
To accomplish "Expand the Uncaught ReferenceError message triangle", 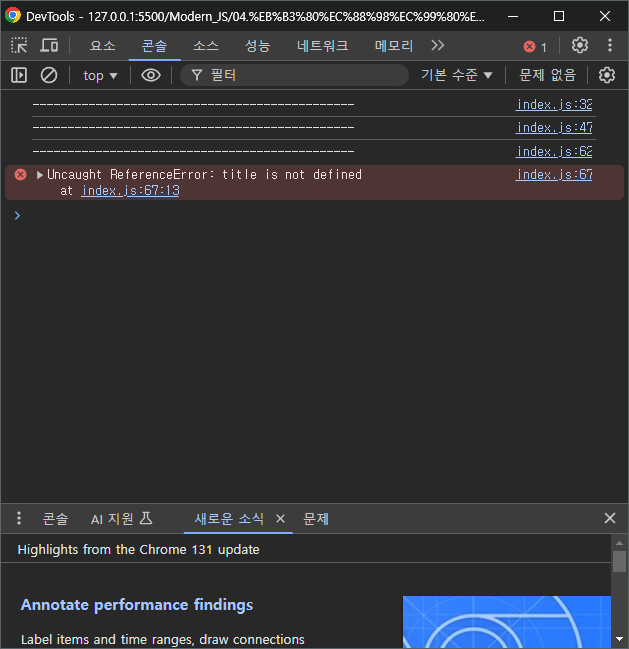I will (x=40, y=175).
